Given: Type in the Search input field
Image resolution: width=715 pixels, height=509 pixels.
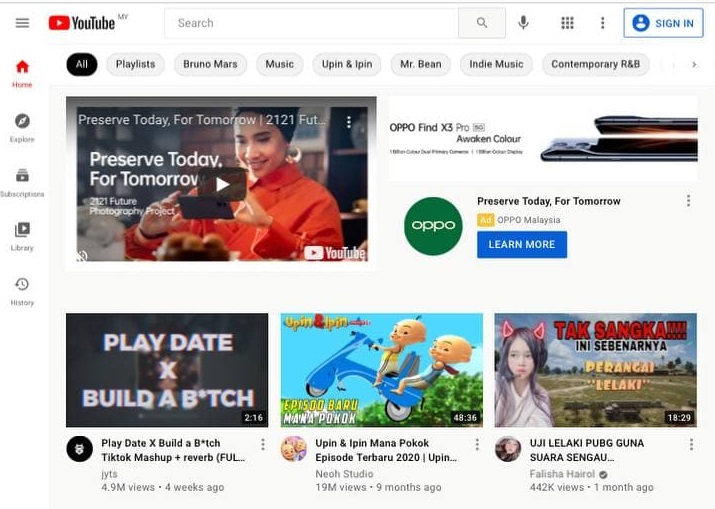Looking at the screenshot, I should (310, 23).
